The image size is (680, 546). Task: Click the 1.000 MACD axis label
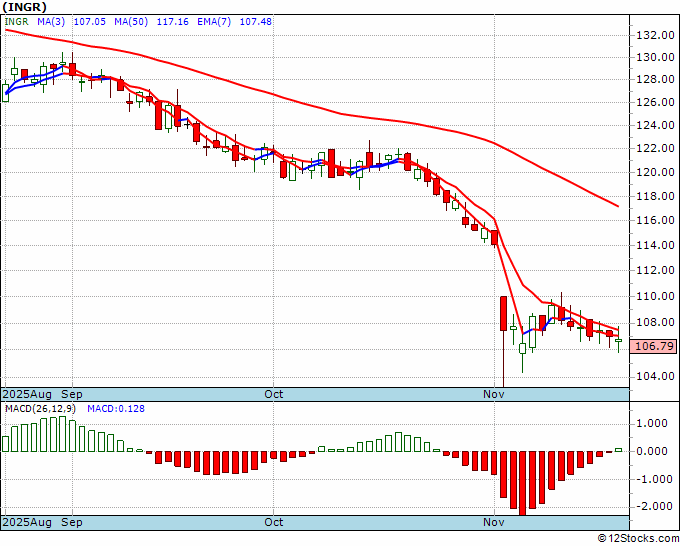654,423
